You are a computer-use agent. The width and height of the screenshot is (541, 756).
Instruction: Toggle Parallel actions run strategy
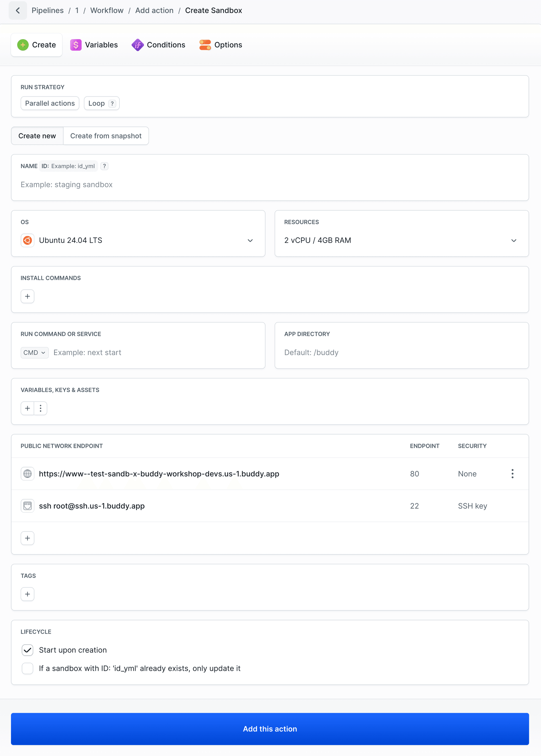50,103
